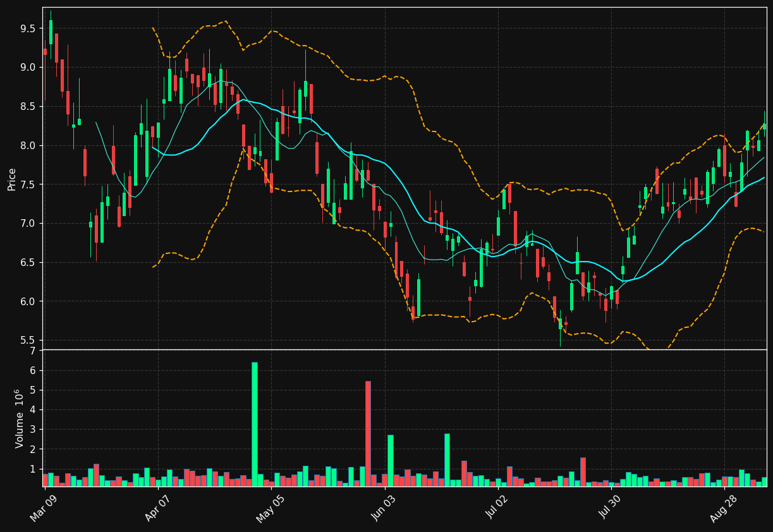This screenshot has width=773, height=532.
Task: Click the 9.0 price tick label
Action: coord(27,68)
